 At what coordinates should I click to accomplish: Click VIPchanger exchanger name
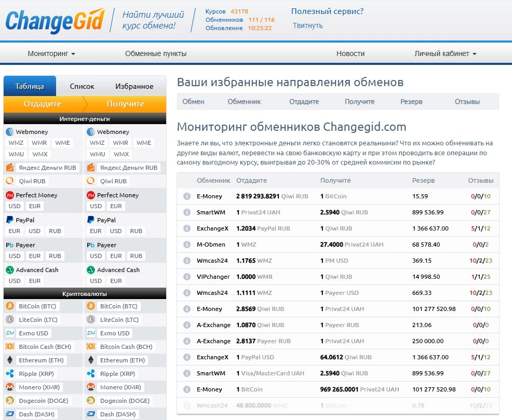tap(213, 277)
